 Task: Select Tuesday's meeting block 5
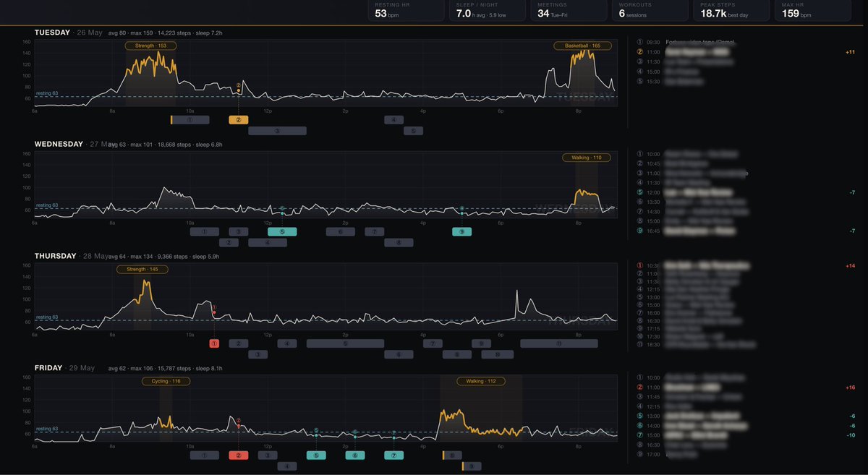pyautogui.click(x=413, y=131)
